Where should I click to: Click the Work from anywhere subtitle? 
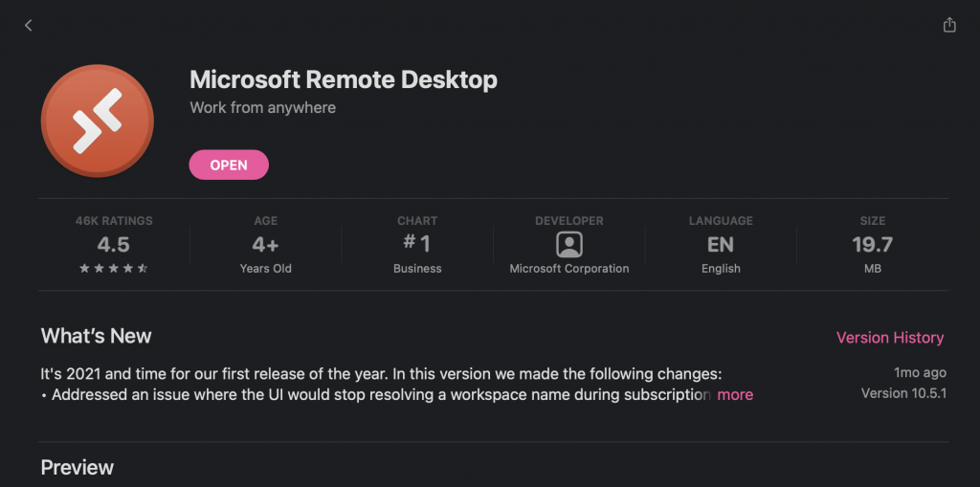pos(262,107)
